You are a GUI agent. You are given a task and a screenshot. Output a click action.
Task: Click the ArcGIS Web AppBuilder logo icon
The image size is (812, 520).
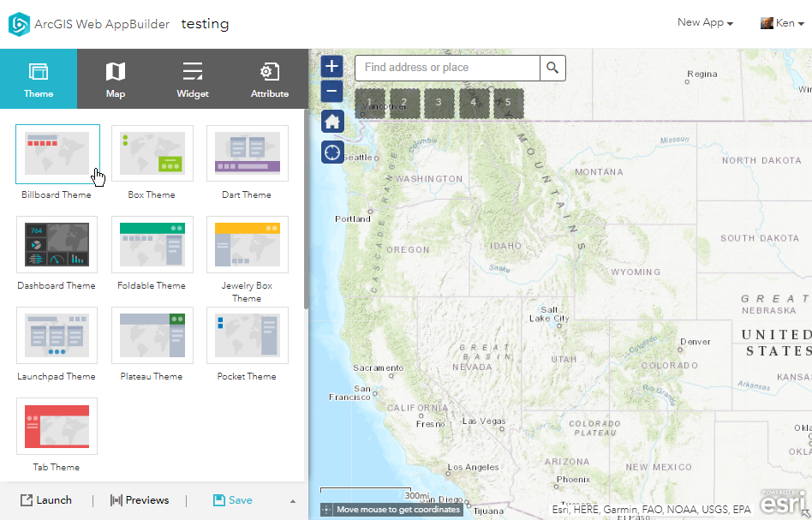pos(19,24)
